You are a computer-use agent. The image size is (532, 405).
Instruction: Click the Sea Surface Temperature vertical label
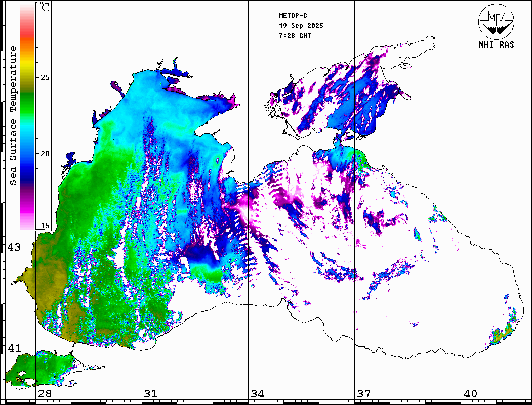pos(13,115)
